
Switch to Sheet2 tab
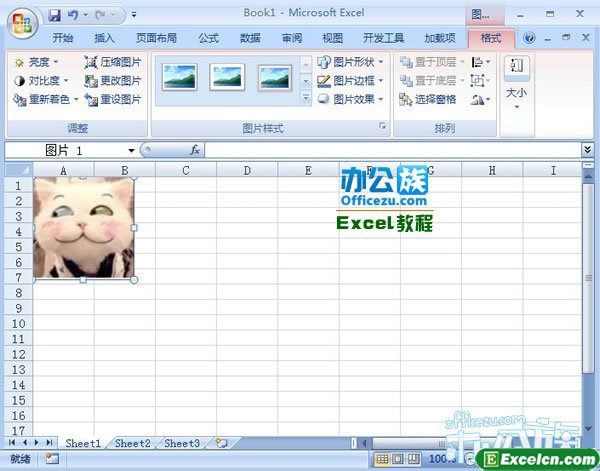[x=132, y=443]
